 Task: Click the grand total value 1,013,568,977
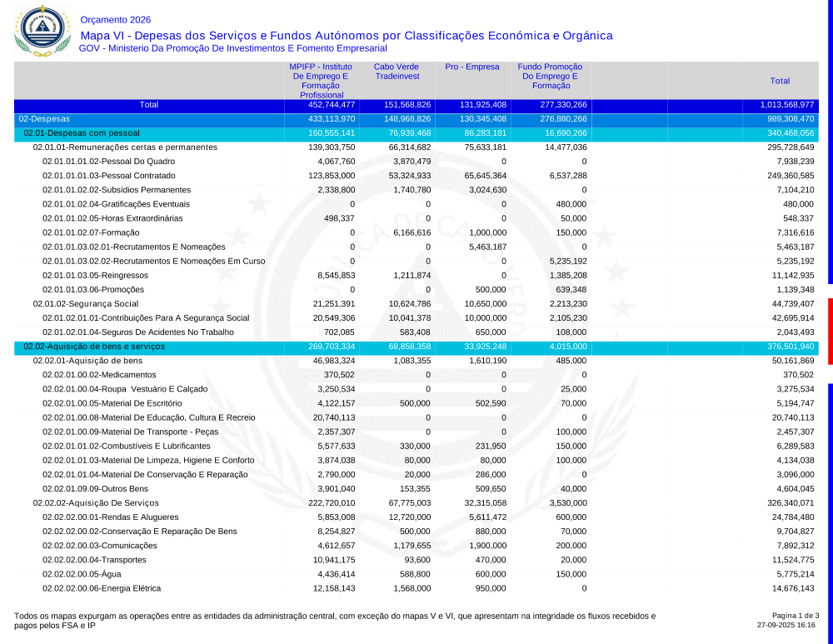(x=786, y=105)
